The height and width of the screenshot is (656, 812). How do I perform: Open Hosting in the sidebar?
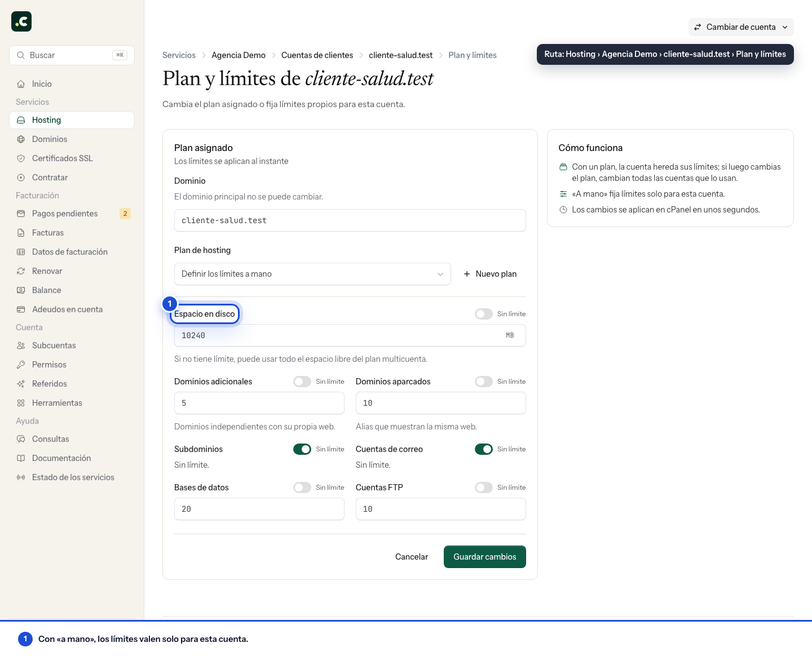tap(72, 120)
